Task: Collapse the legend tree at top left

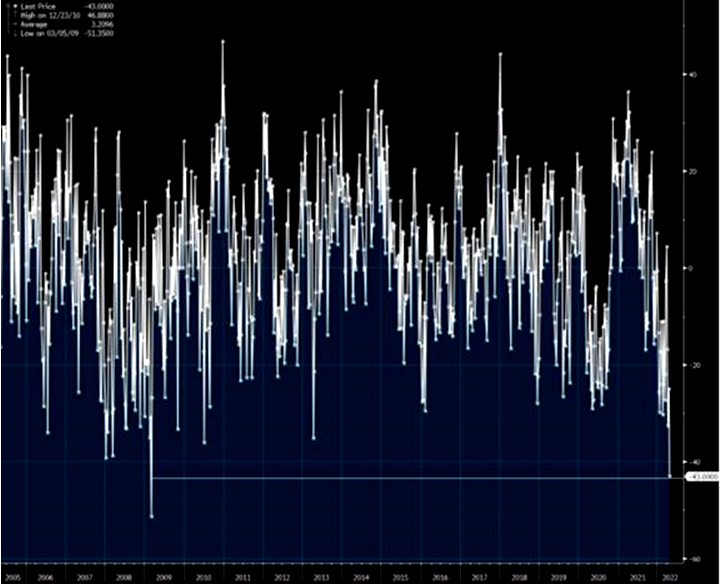Action: (5, 6)
